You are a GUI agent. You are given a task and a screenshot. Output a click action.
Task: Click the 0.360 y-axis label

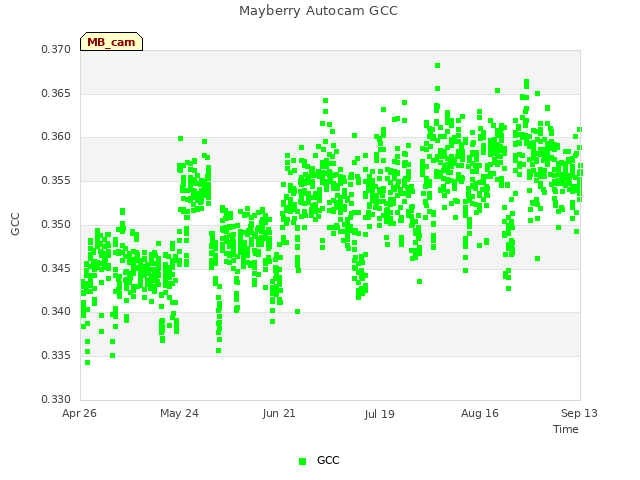[56, 136]
